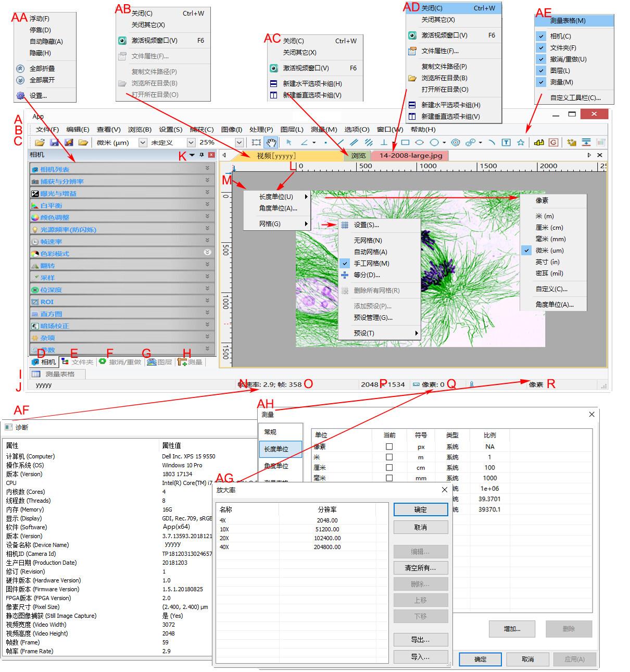630x672 pixels.
Task: Select the rectangular region selection tool
Action: (x=256, y=142)
